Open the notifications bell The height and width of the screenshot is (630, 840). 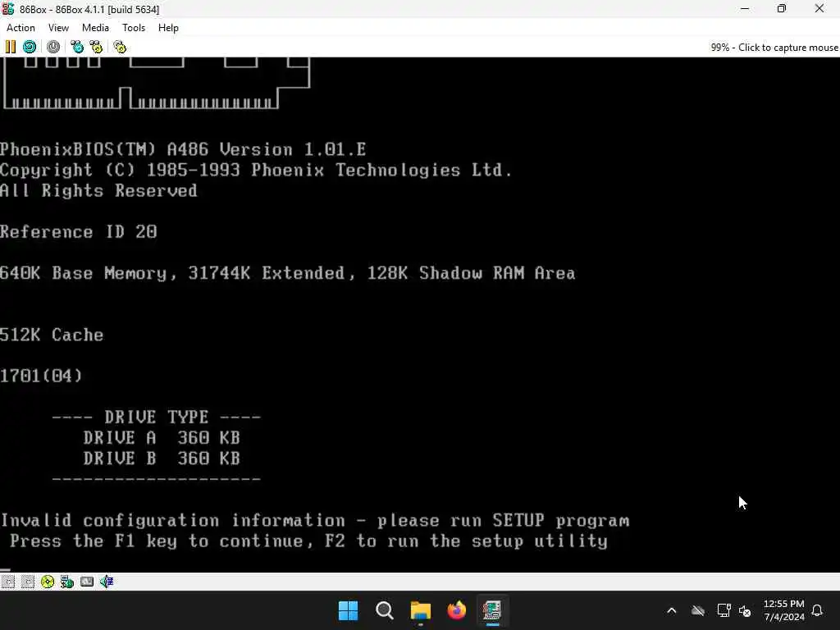click(x=817, y=610)
